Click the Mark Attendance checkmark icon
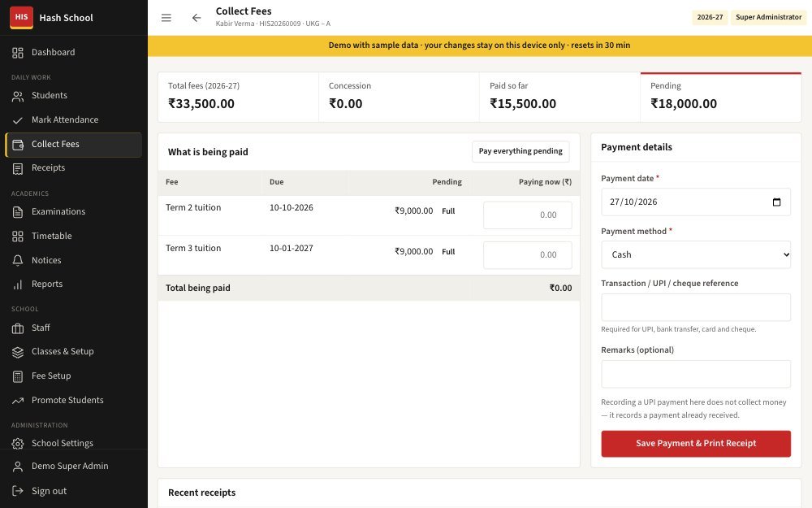The width and height of the screenshot is (812, 508). tap(18, 120)
